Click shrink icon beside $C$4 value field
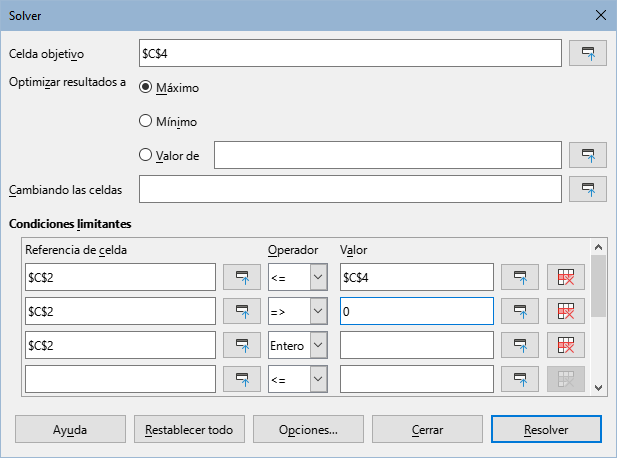Screen dimensions: 617x458 coord(520,277)
